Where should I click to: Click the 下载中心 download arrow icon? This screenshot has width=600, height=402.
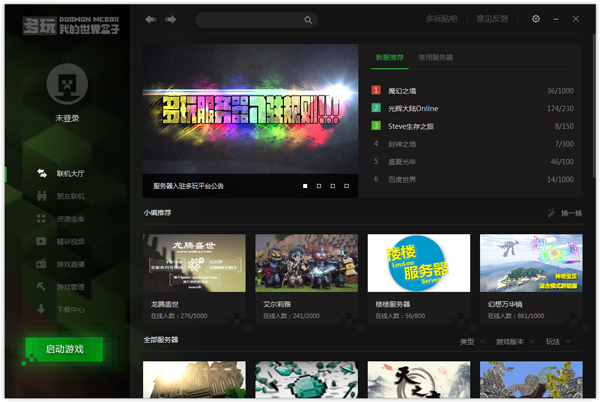41,309
